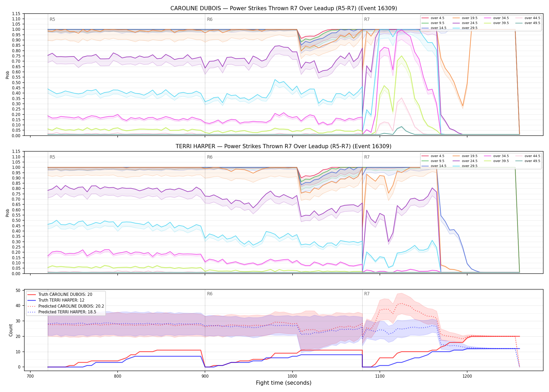The width and height of the screenshot is (549, 392).
Task: Click the 800 tick label on the x-axis
Action: pyautogui.click(x=118, y=376)
